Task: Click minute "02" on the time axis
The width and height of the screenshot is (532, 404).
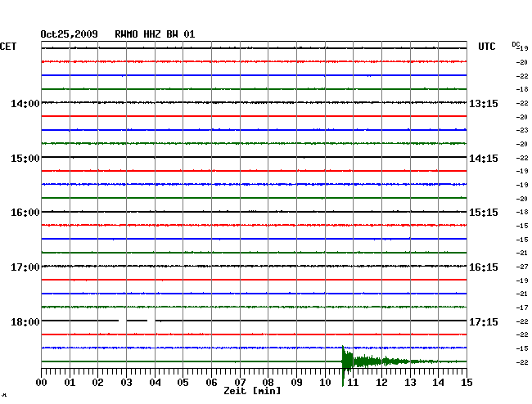Action: click(97, 383)
